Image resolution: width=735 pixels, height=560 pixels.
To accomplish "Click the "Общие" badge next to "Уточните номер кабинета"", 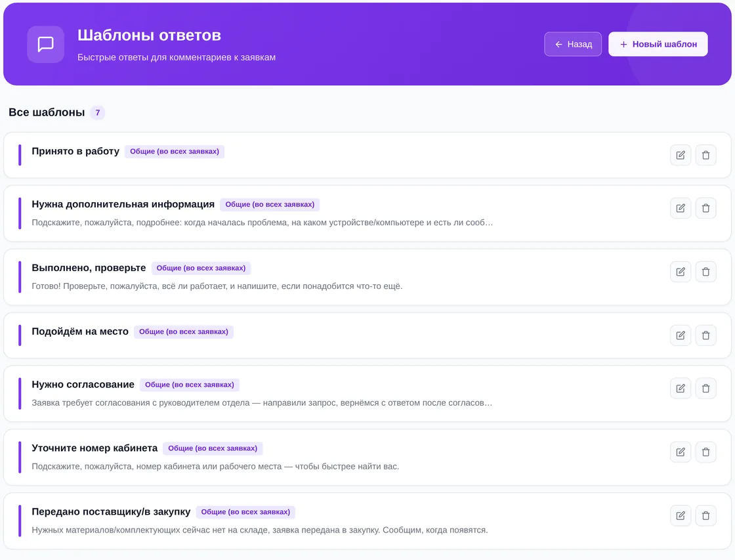I will (213, 448).
